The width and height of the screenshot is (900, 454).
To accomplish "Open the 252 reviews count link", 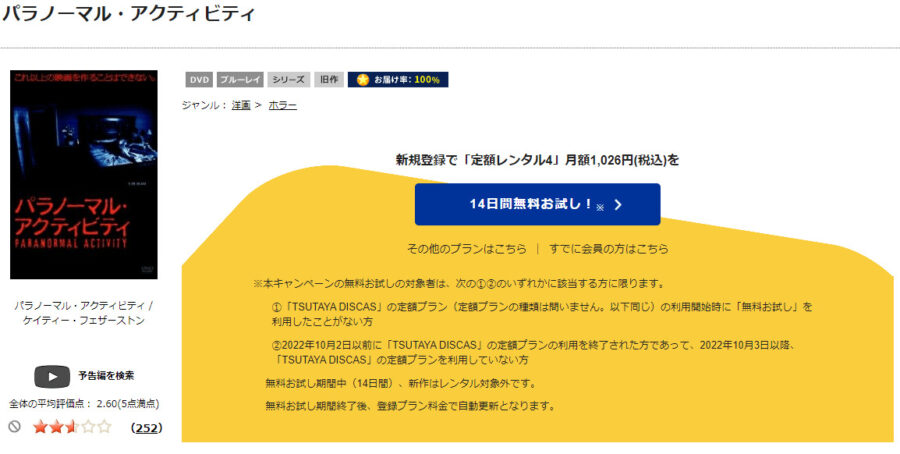I will tap(146, 428).
